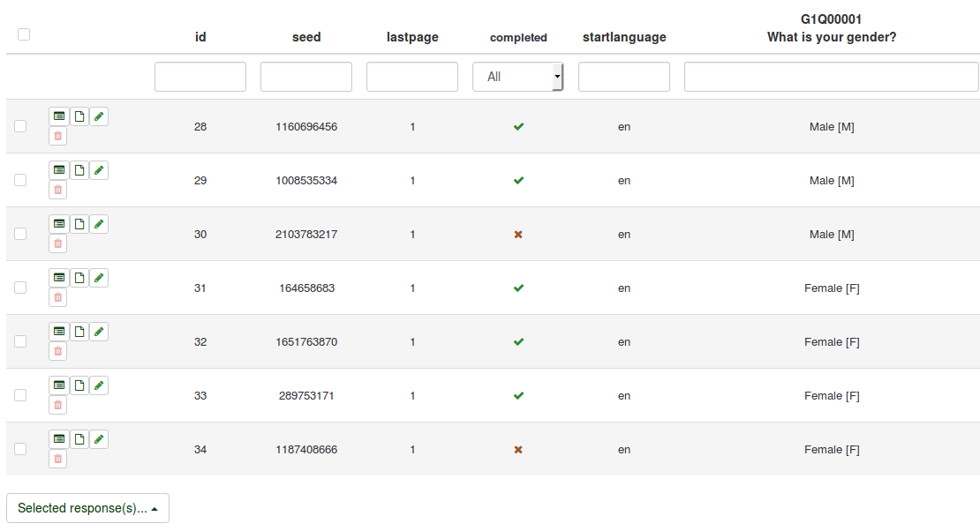Sort by startlanguage column header
Viewport: 980px width, 531px height.
pos(624,37)
